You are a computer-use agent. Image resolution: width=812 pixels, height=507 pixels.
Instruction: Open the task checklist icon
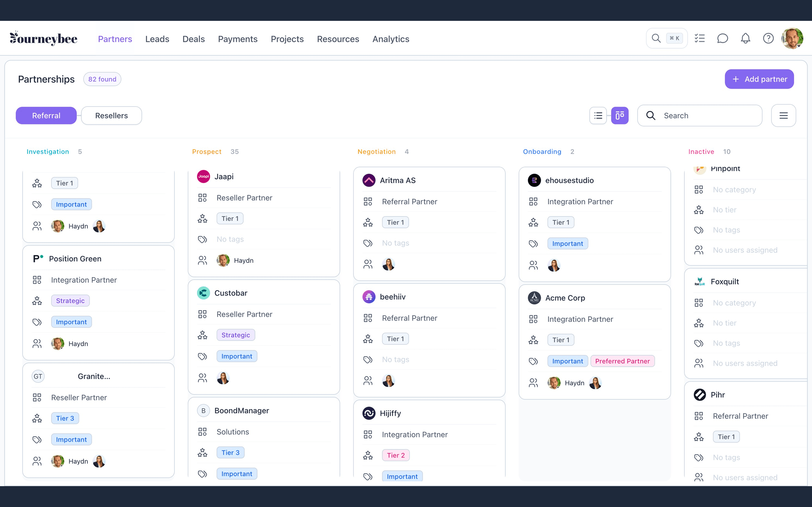700,39
